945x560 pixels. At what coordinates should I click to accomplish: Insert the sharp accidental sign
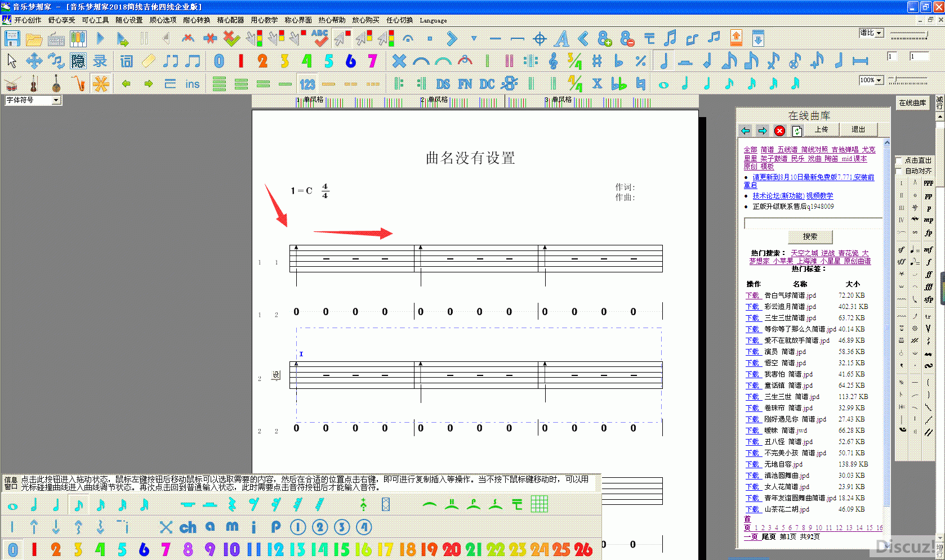(597, 60)
